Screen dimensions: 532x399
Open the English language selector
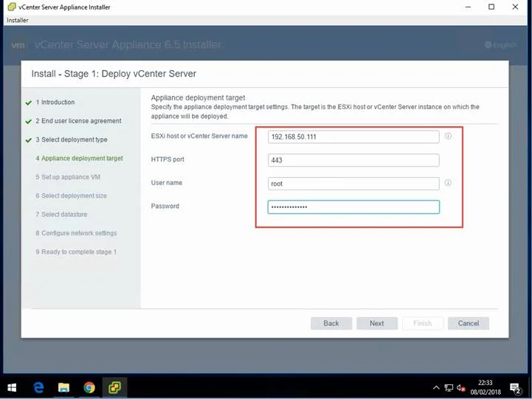click(500, 45)
